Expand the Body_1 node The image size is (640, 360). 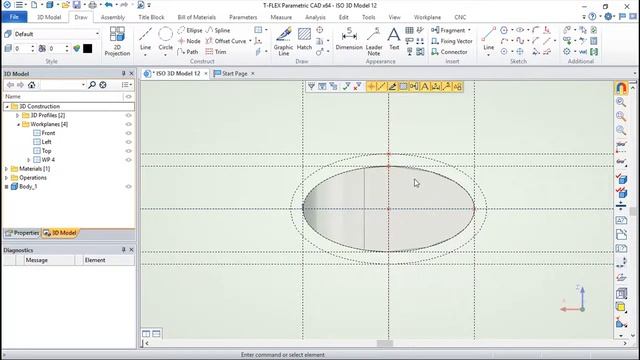tap(7, 187)
